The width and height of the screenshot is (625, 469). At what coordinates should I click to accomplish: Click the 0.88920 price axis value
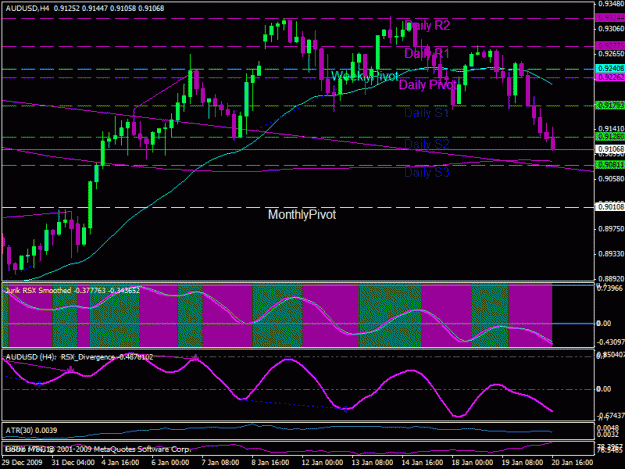[x=611, y=279]
